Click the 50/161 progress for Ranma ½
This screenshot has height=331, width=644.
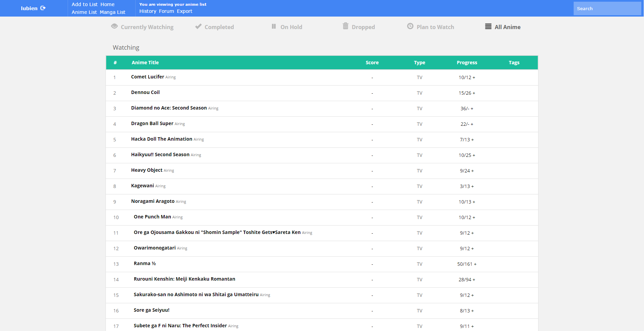pos(465,264)
